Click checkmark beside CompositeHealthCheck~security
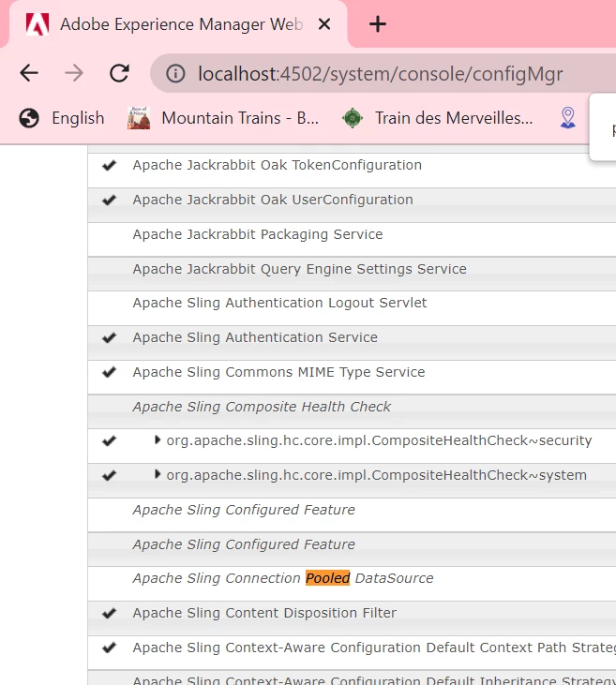The image size is (616, 685). 109,440
